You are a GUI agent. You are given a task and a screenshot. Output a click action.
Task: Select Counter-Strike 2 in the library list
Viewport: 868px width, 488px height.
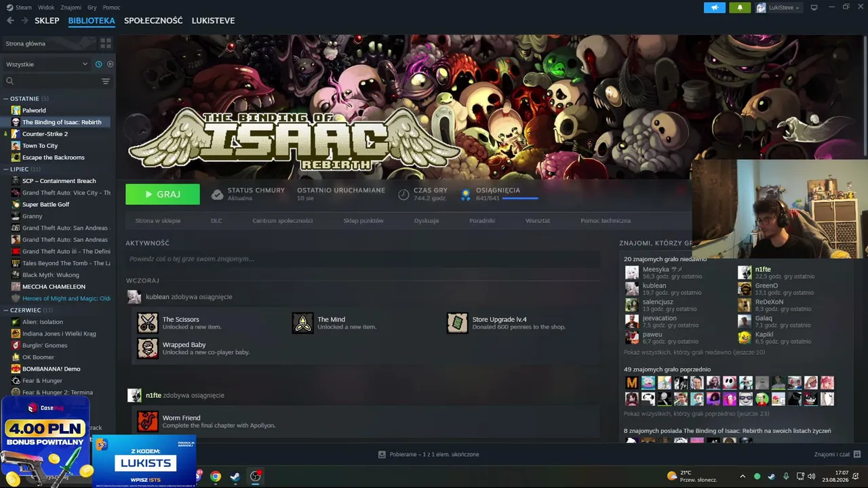(45, 134)
